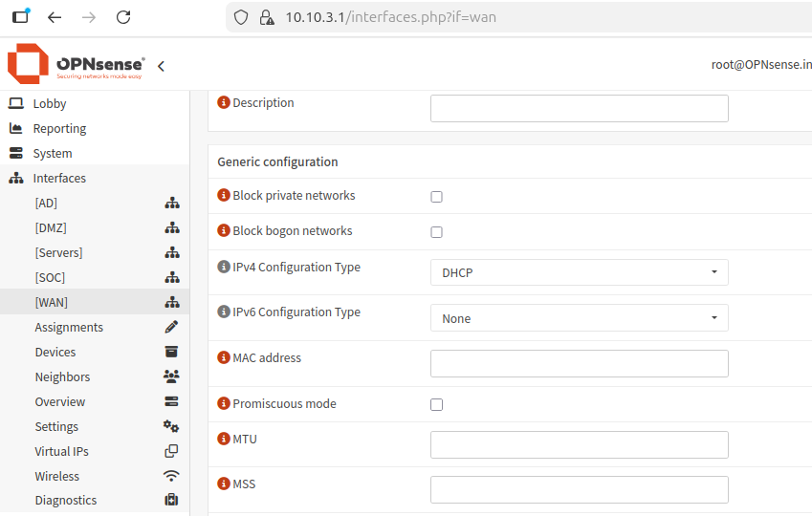The width and height of the screenshot is (812, 516).
Task: Go to the Virtual IPs page
Action: tap(61, 452)
